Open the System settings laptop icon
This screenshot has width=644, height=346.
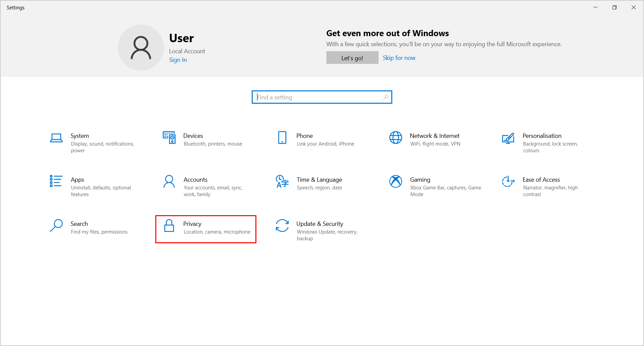tap(56, 138)
